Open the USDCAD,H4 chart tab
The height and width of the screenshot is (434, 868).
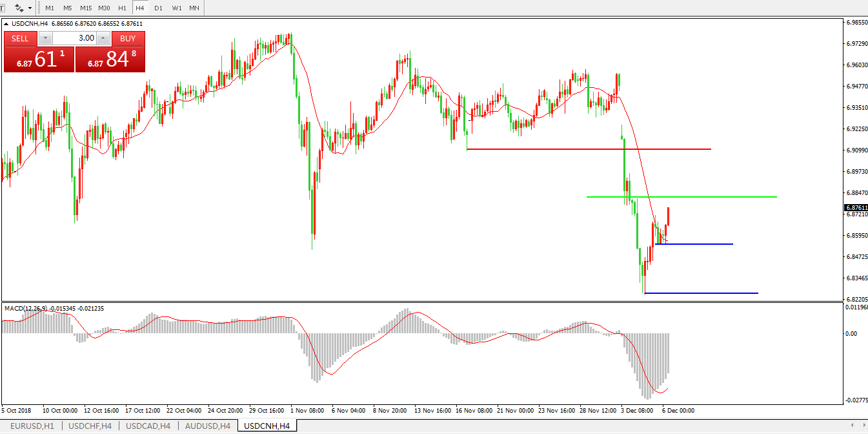click(148, 426)
